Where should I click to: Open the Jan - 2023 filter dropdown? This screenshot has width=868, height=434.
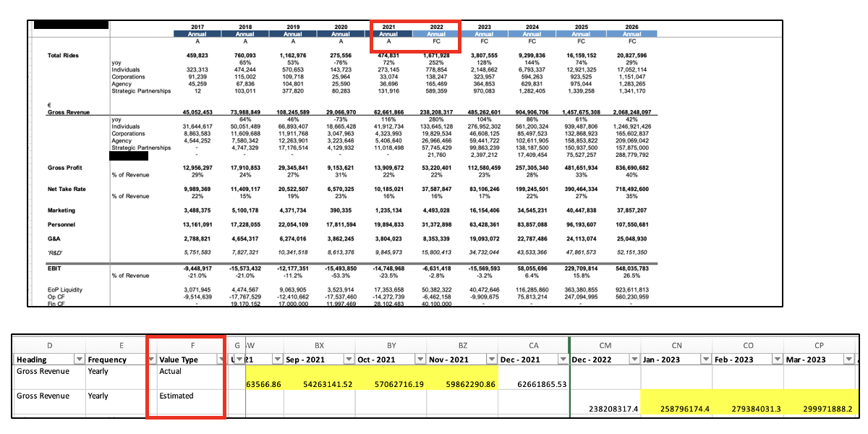point(705,359)
